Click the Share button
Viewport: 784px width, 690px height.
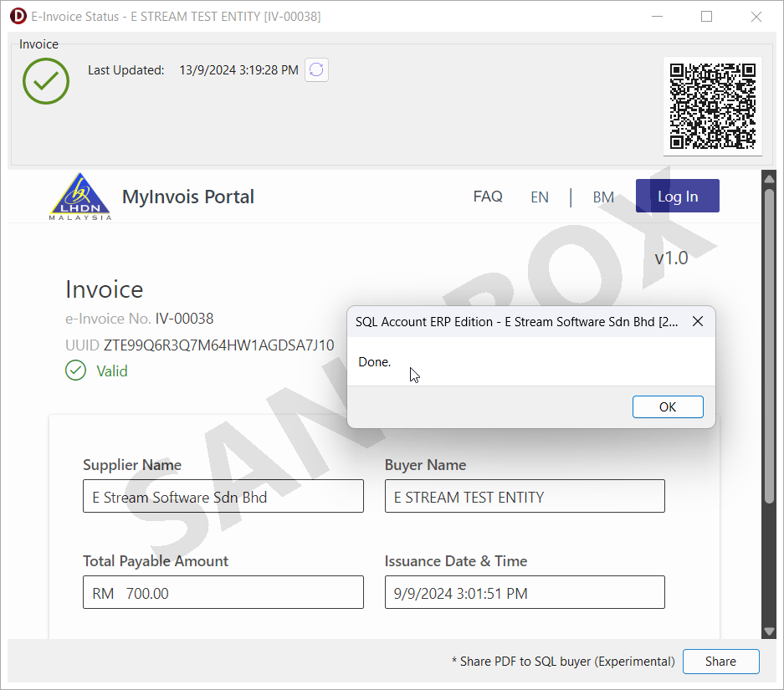pyautogui.click(x=720, y=662)
